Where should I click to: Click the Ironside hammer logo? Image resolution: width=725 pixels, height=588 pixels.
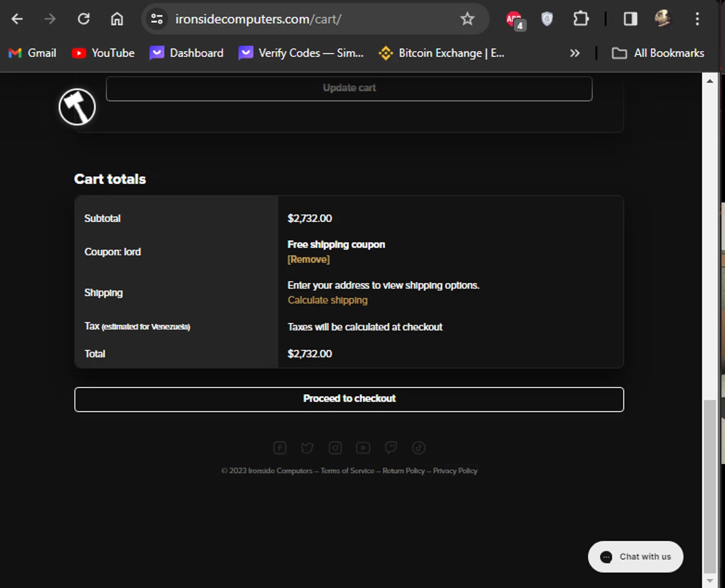(x=77, y=107)
